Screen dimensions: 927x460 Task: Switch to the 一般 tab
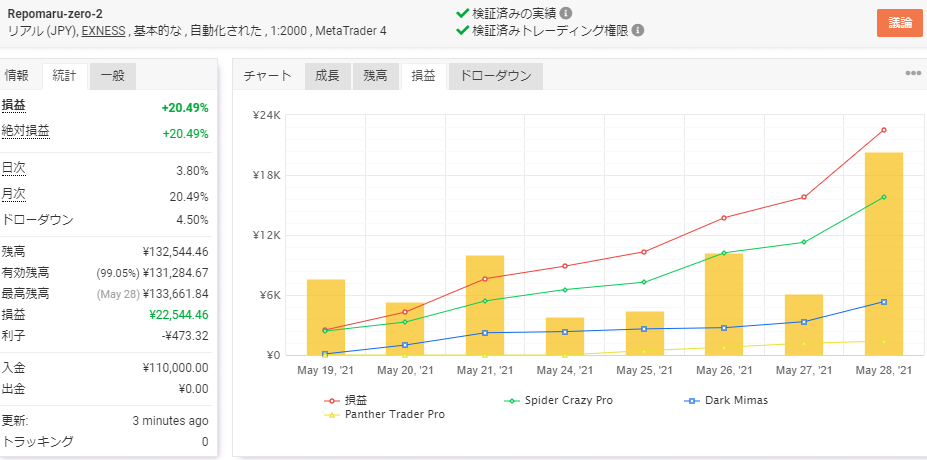[x=112, y=76]
